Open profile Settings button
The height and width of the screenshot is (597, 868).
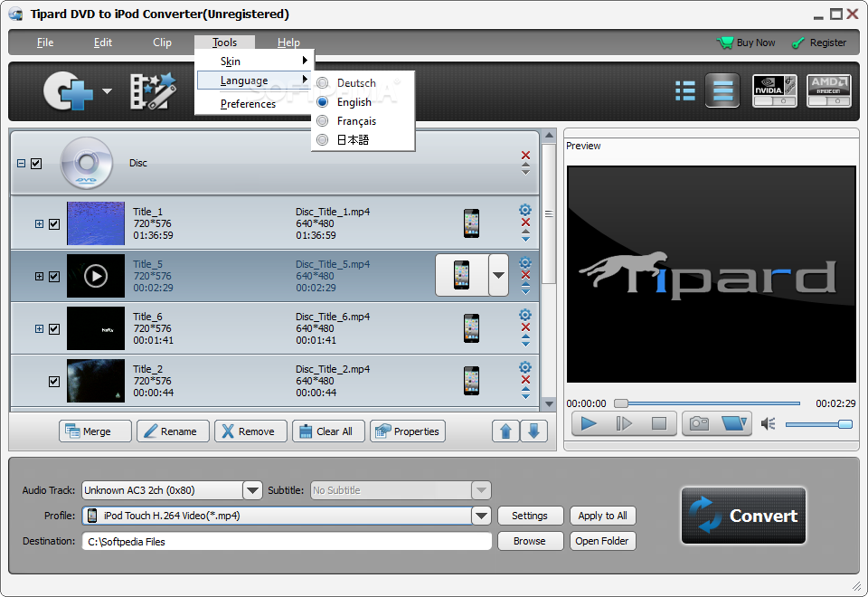coord(530,516)
